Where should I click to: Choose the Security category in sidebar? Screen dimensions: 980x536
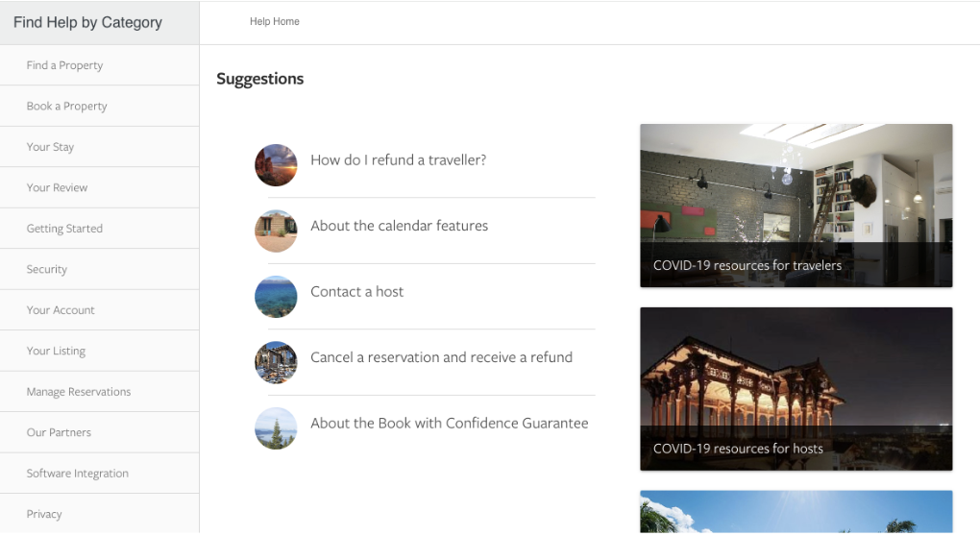[x=47, y=270]
